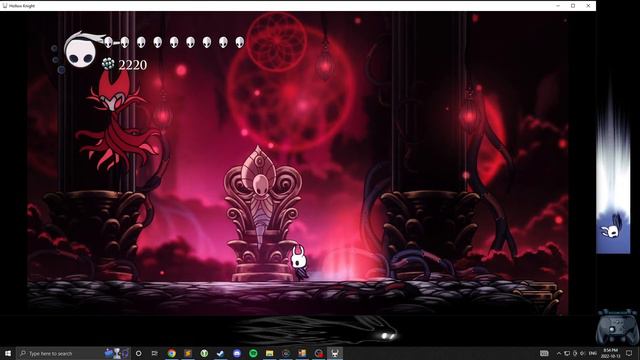640x360 pixels.
Task: Open the Discord taskbar icon
Action: tap(237, 353)
